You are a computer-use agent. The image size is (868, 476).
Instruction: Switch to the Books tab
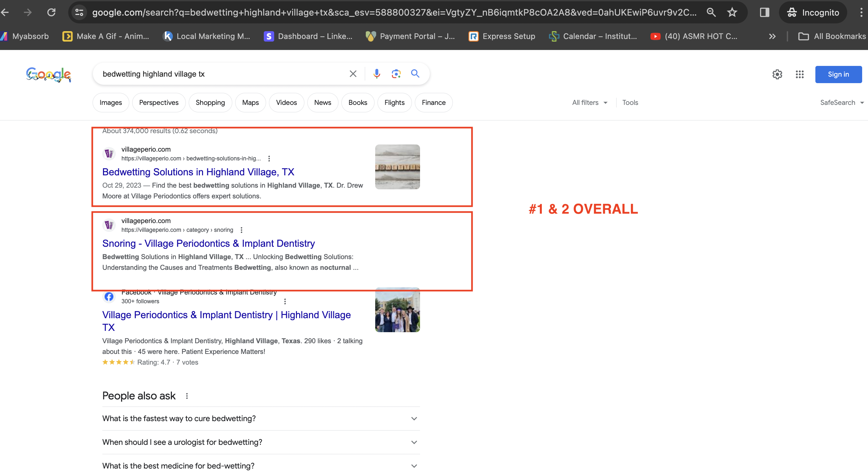click(x=358, y=102)
